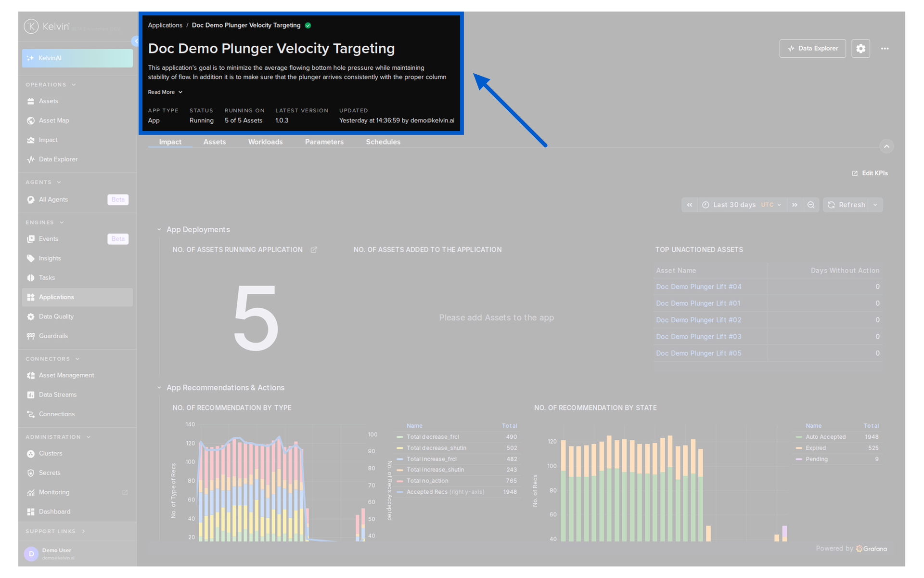Open Doc Demo Plunger Lift #03
Screen dimensions: 924x578
click(x=699, y=337)
